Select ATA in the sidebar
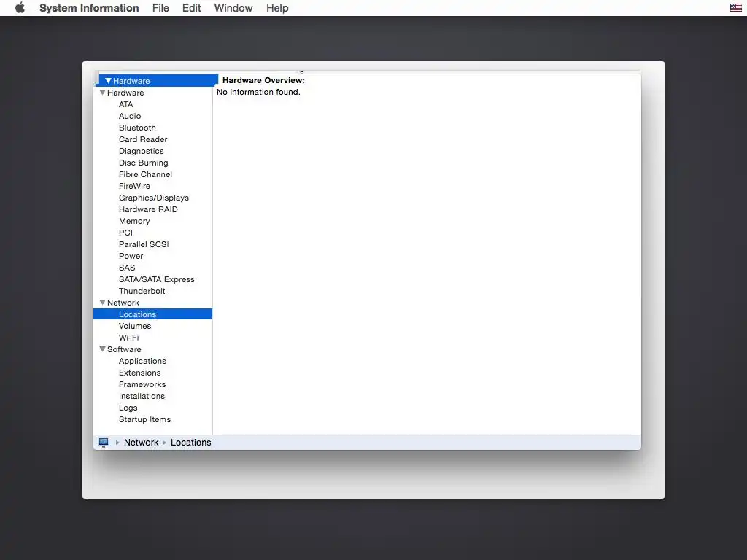Viewport: 747px width, 560px height. point(125,104)
